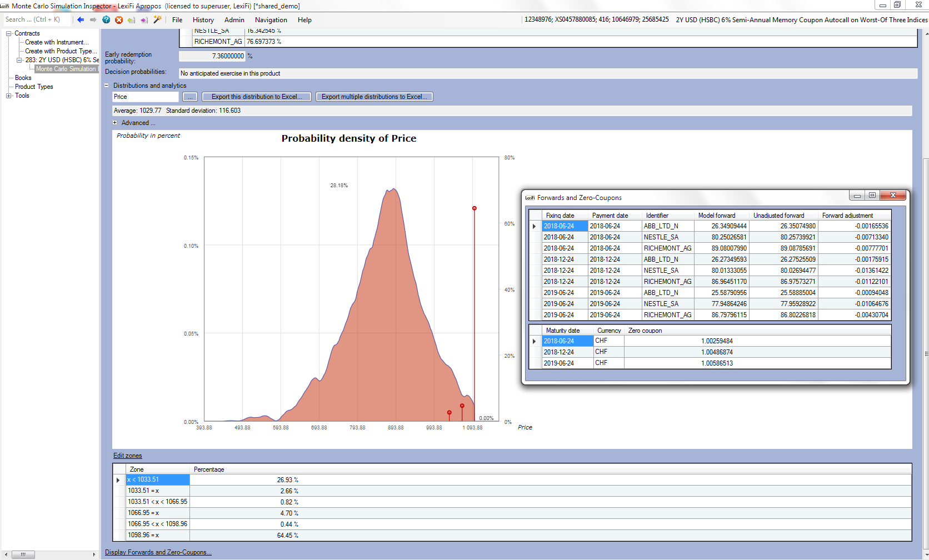929x560 pixels.
Task: Click the blue back arrow
Action: [81, 19]
